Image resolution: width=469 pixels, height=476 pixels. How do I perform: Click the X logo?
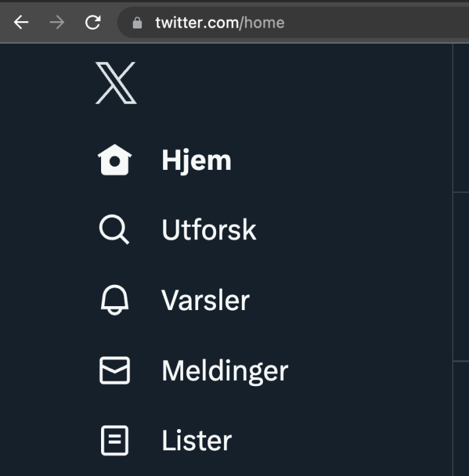116,83
